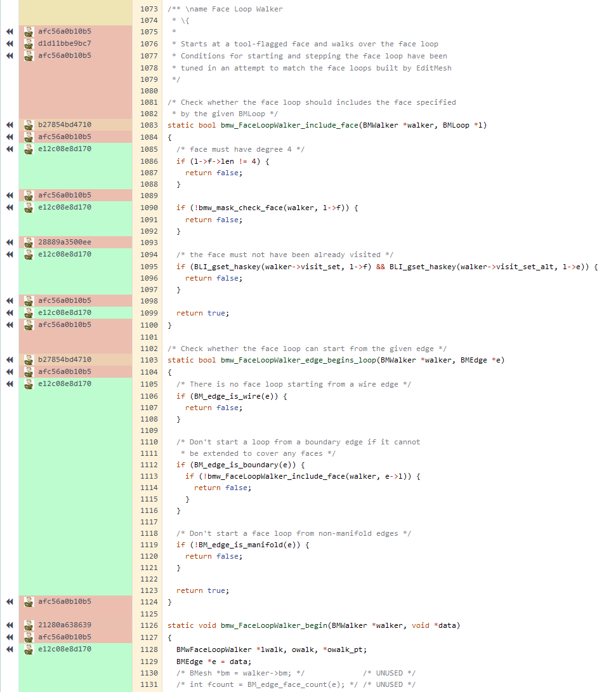Click the blame-previous arrow beside 21280a638639
Screen dimensions: 616x692
pos(10,625)
